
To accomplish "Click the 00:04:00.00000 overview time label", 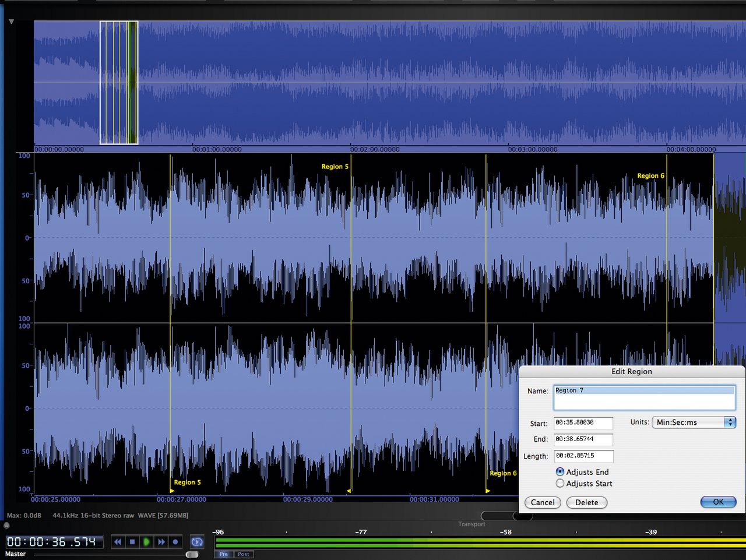I will click(691, 149).
